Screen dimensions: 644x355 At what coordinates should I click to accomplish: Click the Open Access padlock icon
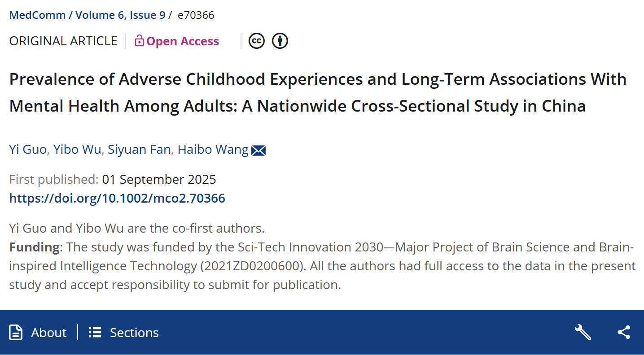tap(139, 41)
